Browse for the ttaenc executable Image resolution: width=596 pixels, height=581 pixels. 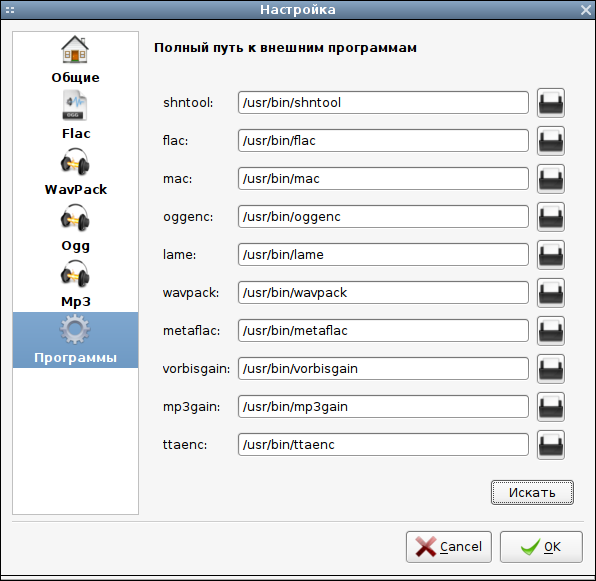point(551,445)
